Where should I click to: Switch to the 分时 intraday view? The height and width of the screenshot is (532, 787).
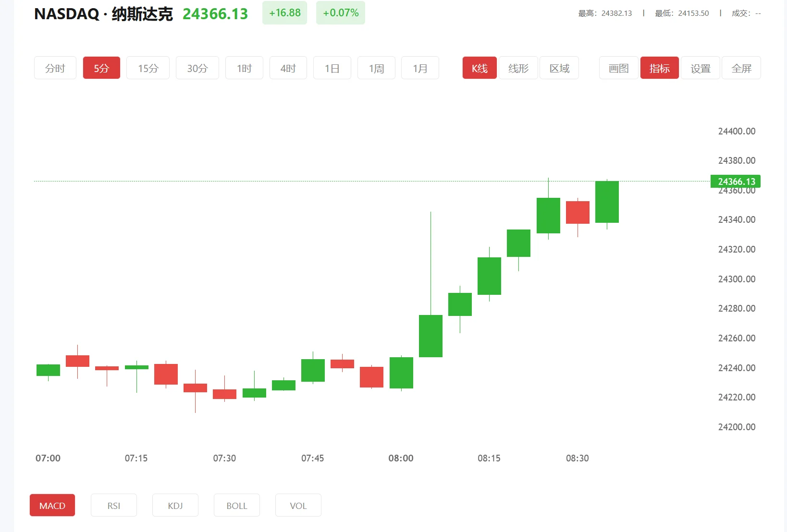click(x=55, y=68)
